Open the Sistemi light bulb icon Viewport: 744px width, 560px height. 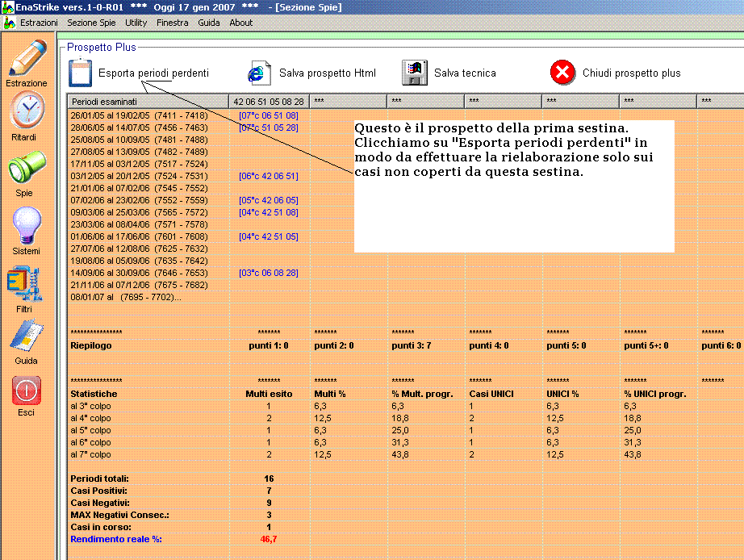pos(27,225)
